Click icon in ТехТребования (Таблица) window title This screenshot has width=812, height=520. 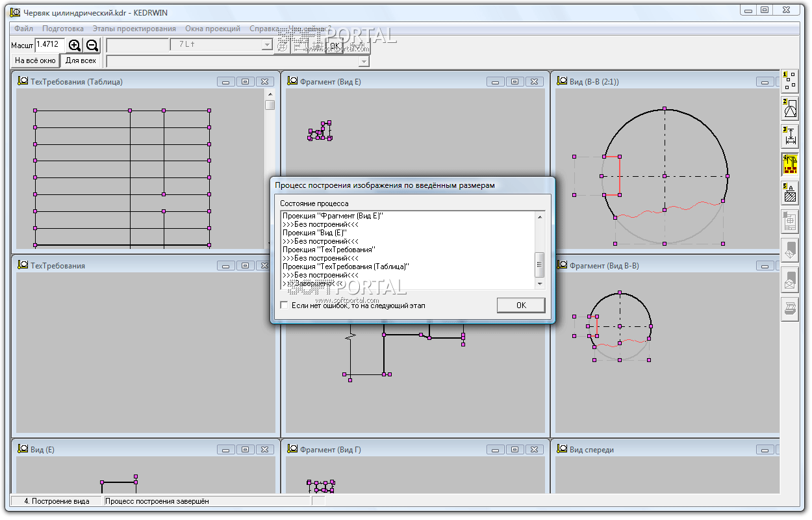point(23,81)
